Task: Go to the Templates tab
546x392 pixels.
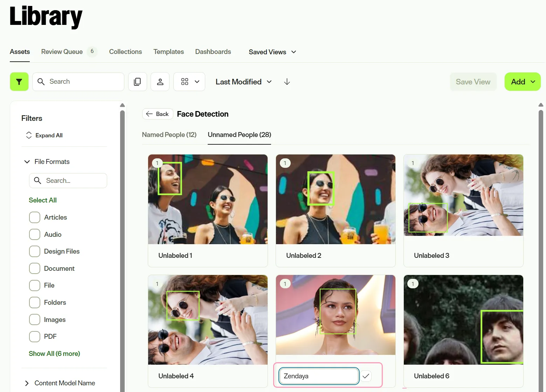Action: point(168,51)
